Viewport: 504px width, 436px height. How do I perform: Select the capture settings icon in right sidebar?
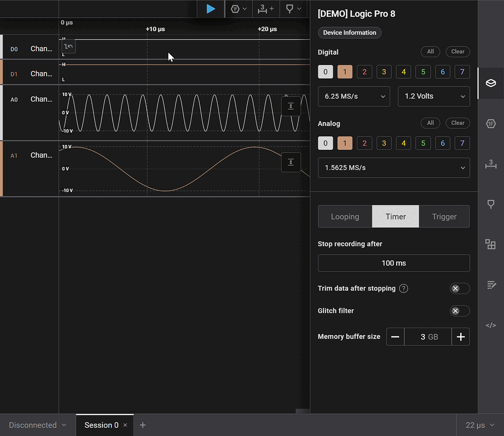[490, 83]
